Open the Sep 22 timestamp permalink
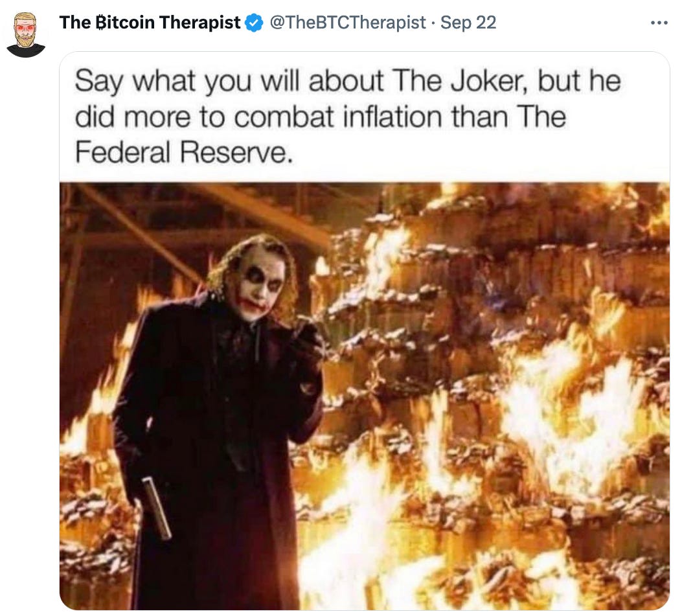This screenshot has width=682, height=616. pos(468,23)
